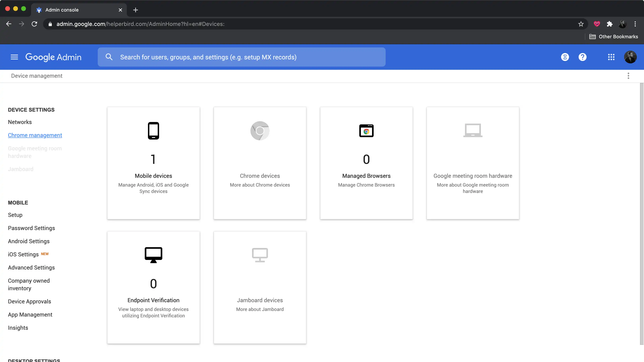Click the browser back arrow
The image size is (644, 362).
[x=9, y=24]
